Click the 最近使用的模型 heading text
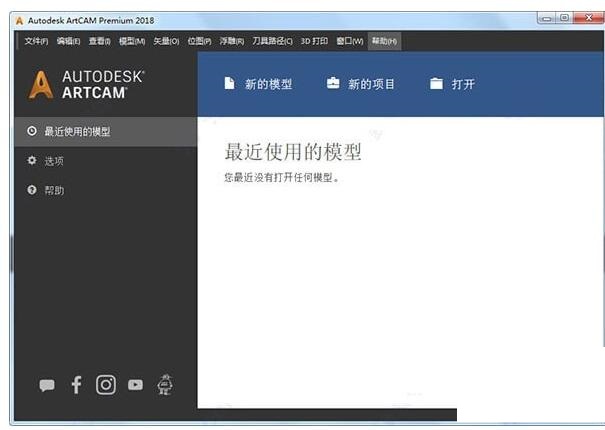The height and width of the screenshot is (430, 605). click(293, 151)
